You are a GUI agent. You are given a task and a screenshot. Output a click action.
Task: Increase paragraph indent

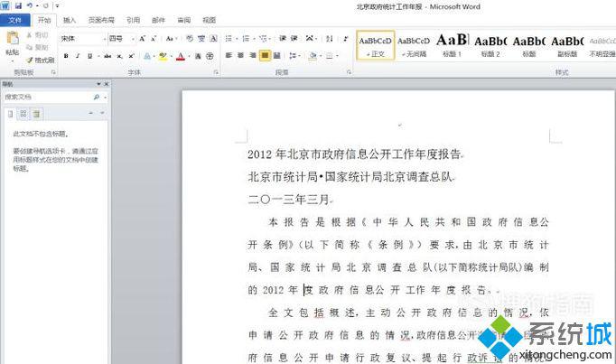[294, 39]
